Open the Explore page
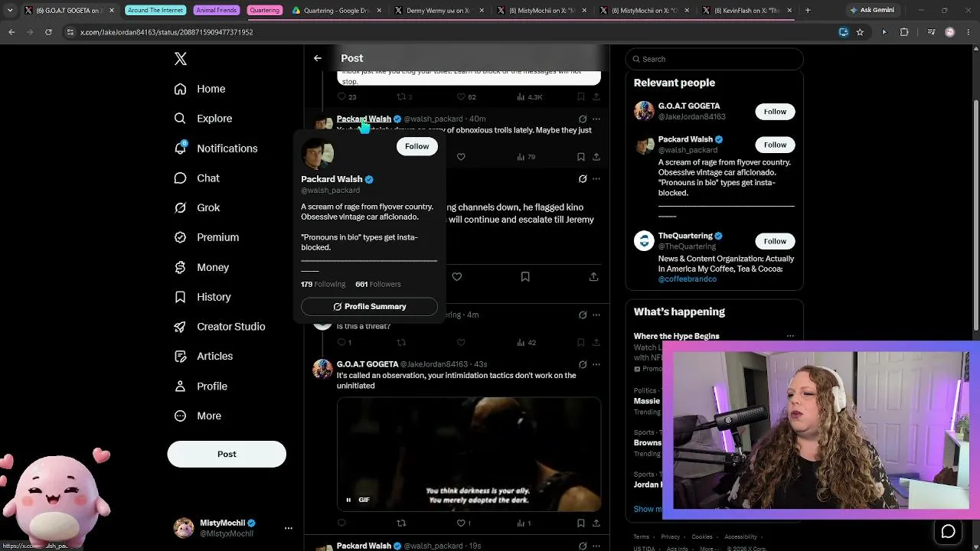The height and width of the screenshot is (551, 980). pos(203,119)
